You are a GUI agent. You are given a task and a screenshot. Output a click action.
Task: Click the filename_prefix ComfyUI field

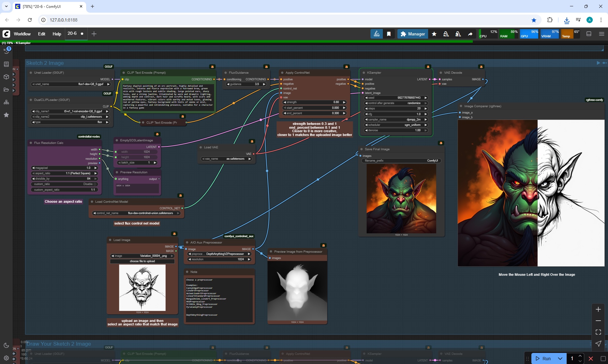pos(401,161)
